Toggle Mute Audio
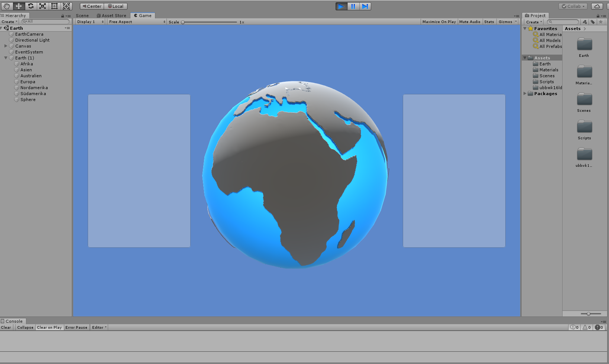 (x=470, y=22)
